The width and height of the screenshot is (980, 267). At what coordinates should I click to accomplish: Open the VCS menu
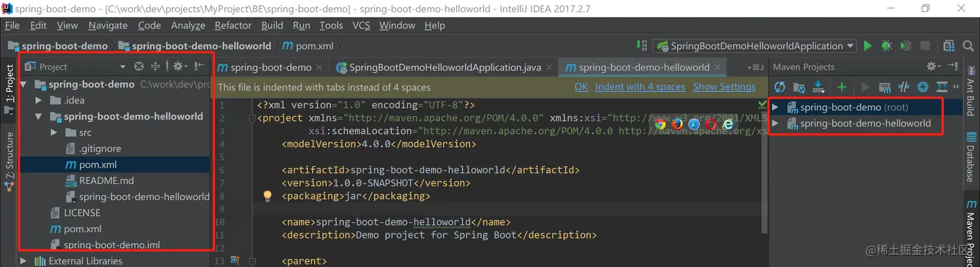click(361, 25)
